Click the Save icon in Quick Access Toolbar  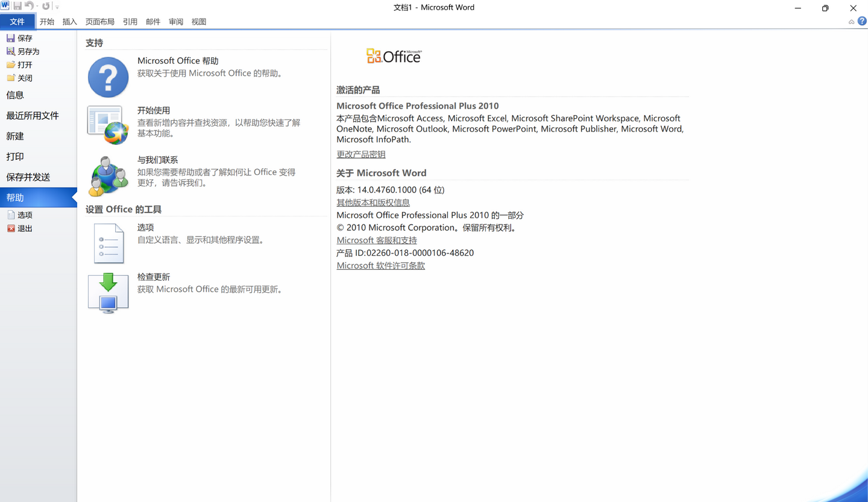pos(17,6)
